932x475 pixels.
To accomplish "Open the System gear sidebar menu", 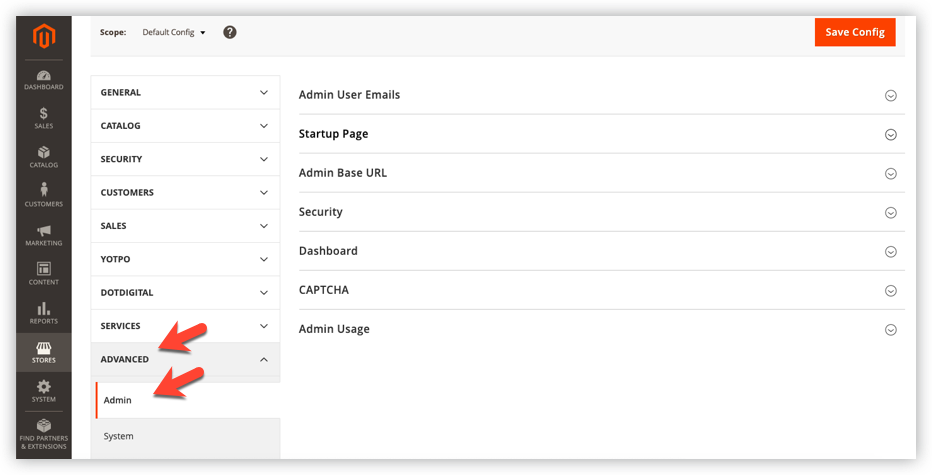I will point(43,392).
